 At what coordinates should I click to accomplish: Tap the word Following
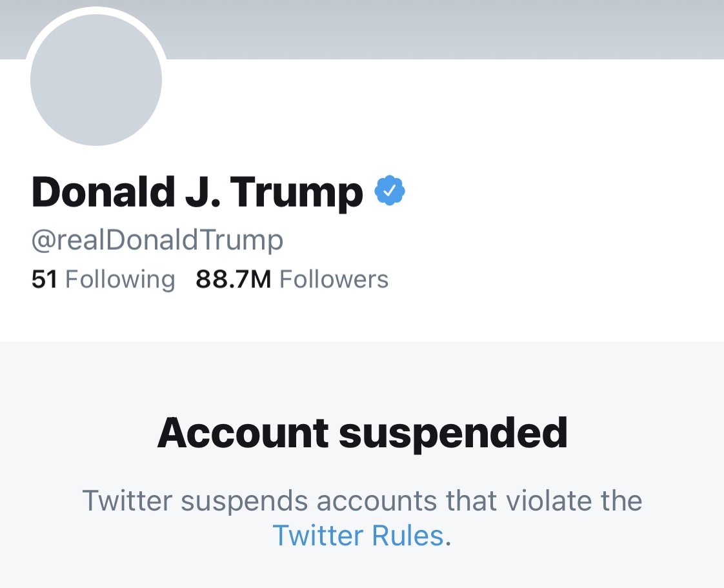(x=121, y=279)
